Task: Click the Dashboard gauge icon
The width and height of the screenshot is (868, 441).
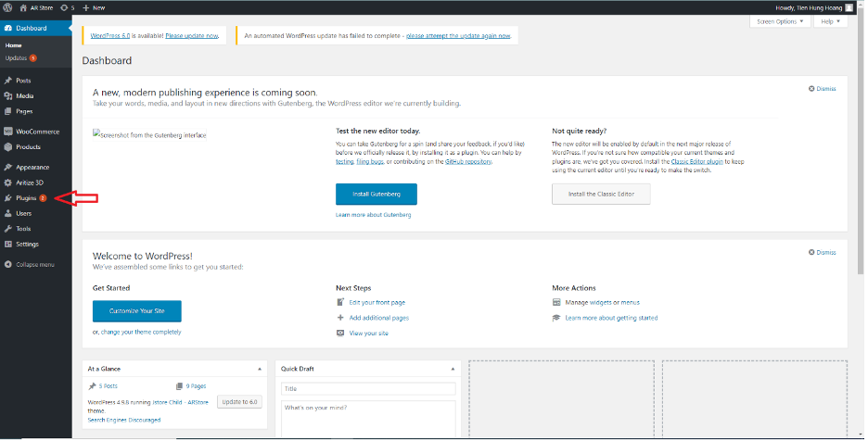Action: point(7,28)
